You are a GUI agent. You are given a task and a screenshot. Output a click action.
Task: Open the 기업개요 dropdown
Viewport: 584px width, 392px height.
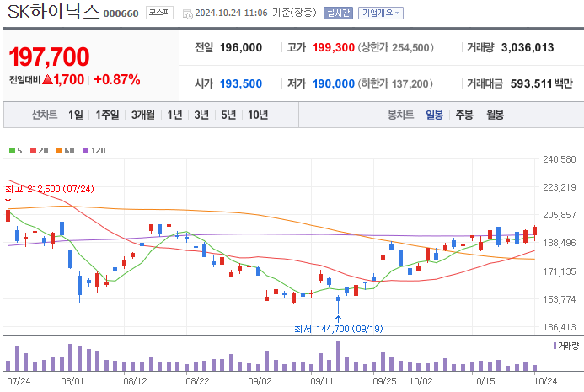(381, 13)
